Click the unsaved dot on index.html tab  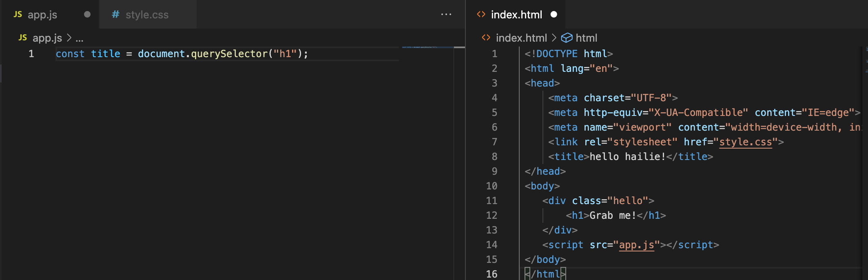[554, 14]
